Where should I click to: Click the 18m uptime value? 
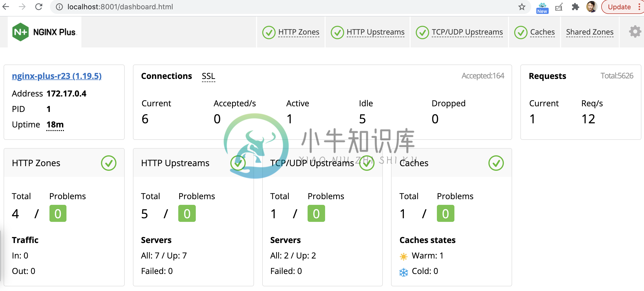55,125
